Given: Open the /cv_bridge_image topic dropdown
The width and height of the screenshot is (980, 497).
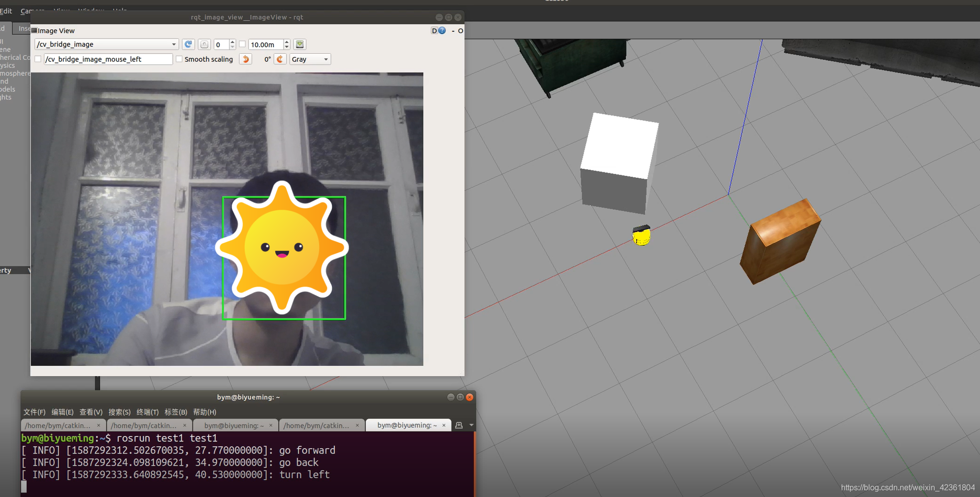Looking at the screenshot, I should pos(106,44).
